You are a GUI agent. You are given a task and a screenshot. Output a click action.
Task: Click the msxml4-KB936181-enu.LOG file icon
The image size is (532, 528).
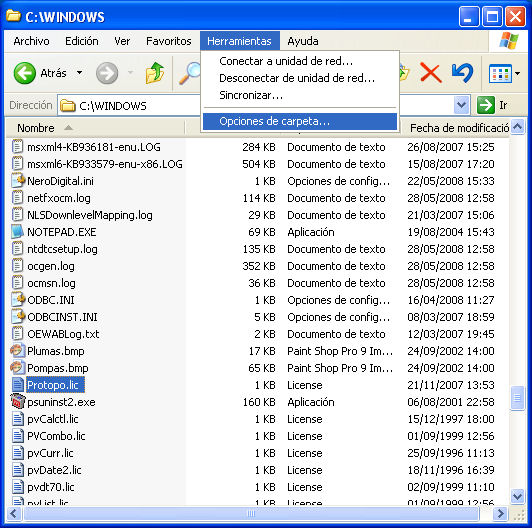17,147
